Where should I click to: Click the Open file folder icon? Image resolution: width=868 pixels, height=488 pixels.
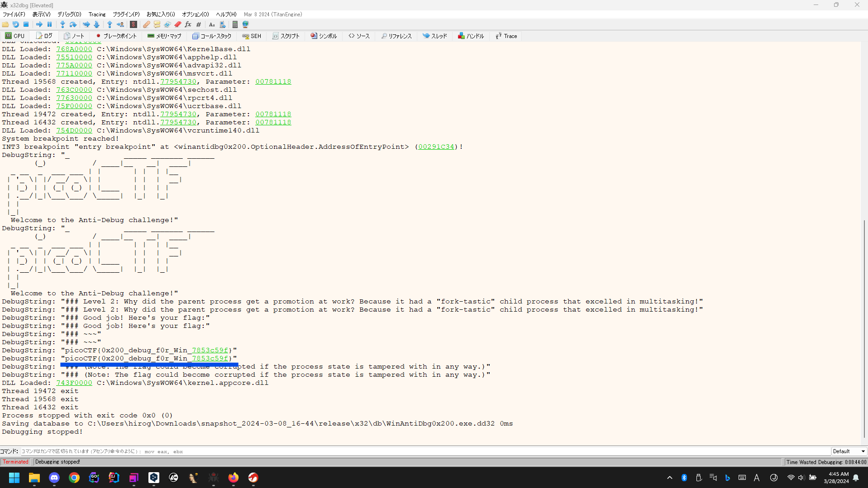click(x=5, y=24)
